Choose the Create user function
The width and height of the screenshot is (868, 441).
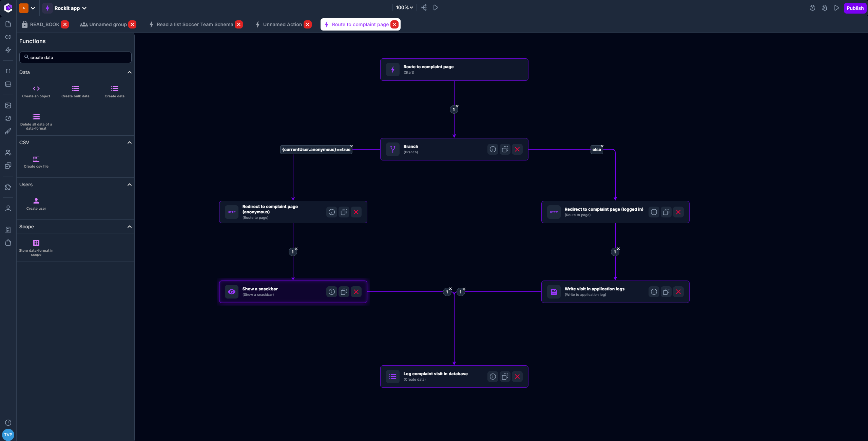tap(36, 201)
